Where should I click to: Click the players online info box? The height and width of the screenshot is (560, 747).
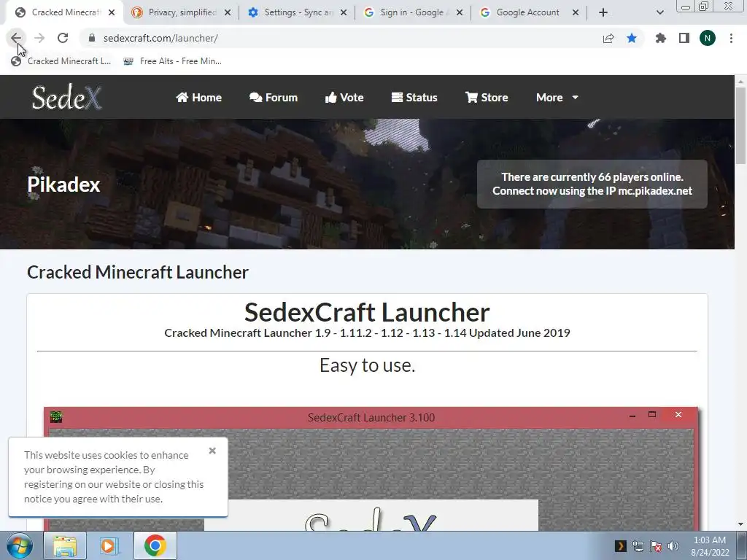(x=592, y=184)
